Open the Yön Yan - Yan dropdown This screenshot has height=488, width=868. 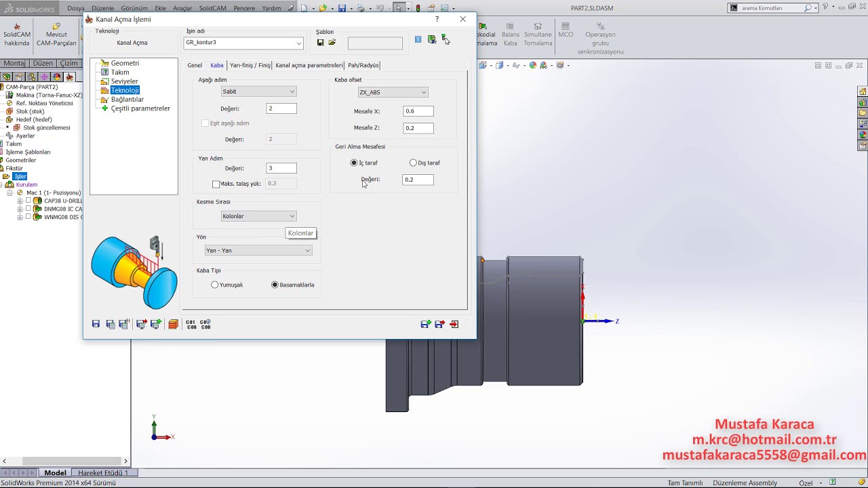point(307,251)
